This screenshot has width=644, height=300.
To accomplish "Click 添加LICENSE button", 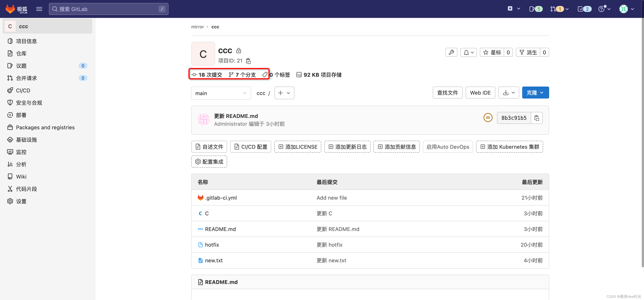I will coord(298,147).
